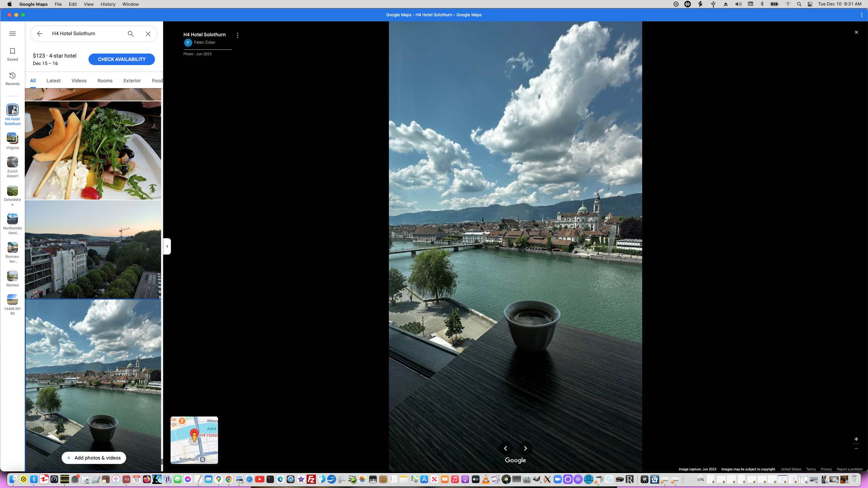Click the search magnifier icon
The height and width of the screenshot is (488, 868).
tap(131, 34)
